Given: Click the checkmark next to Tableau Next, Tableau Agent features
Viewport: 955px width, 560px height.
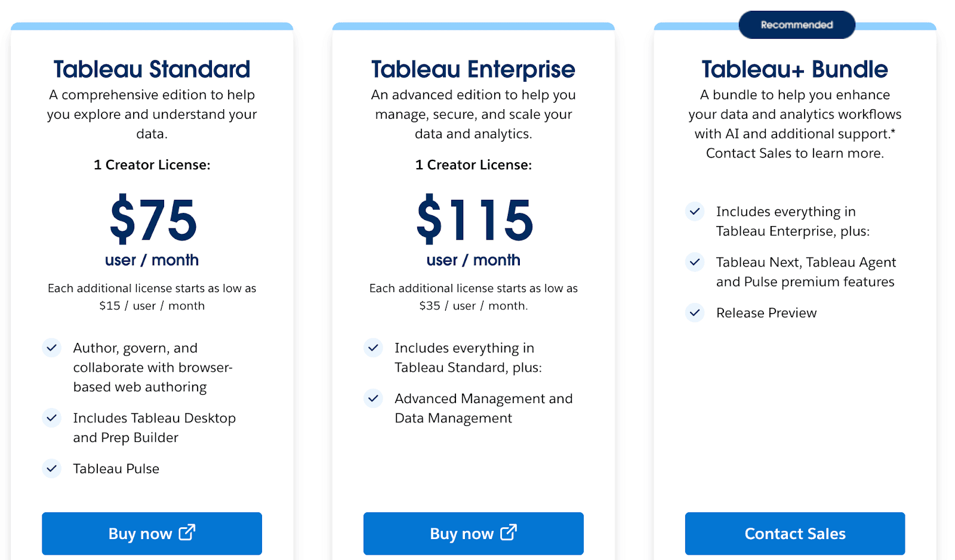Looking at the screenshot, I should [695, 262].
